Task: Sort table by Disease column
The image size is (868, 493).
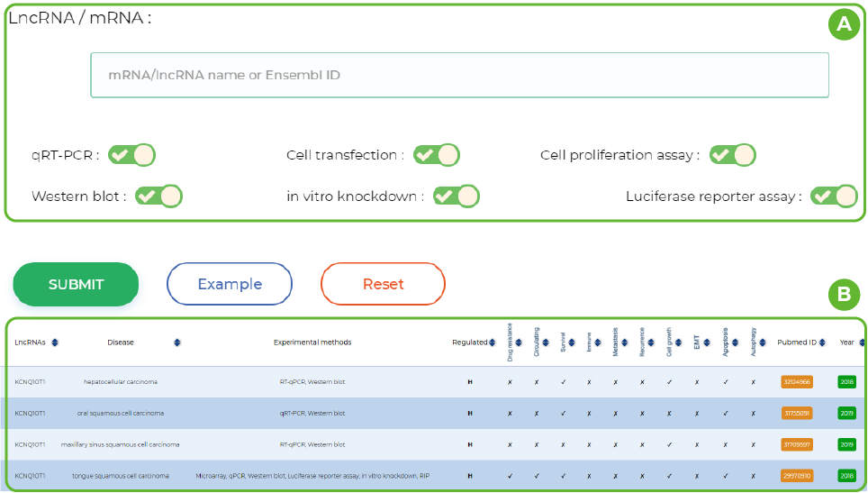Action: [x=176, y=342]
